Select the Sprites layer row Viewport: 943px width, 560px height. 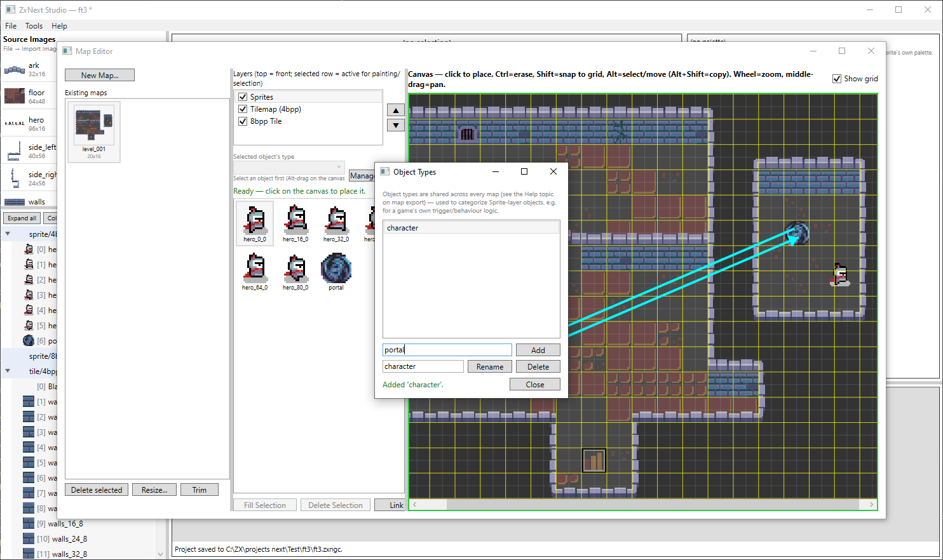tap(309, 97)
